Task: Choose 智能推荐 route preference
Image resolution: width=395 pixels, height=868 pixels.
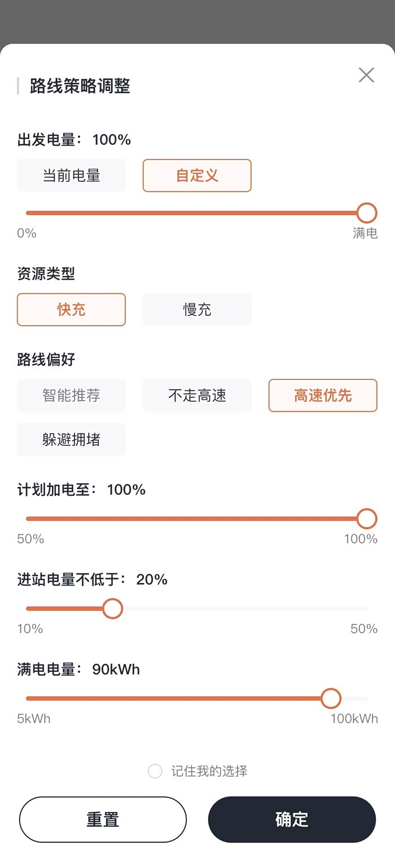Action: click(x=71, y=396)
